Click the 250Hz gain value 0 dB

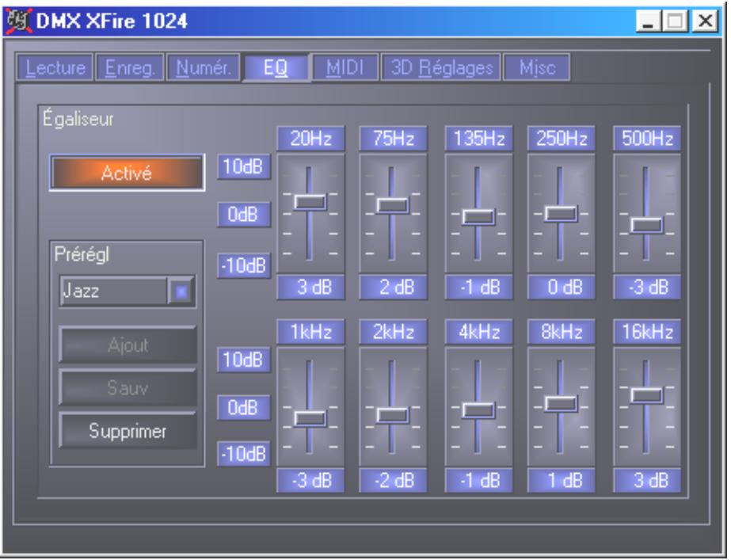(562, 288)
